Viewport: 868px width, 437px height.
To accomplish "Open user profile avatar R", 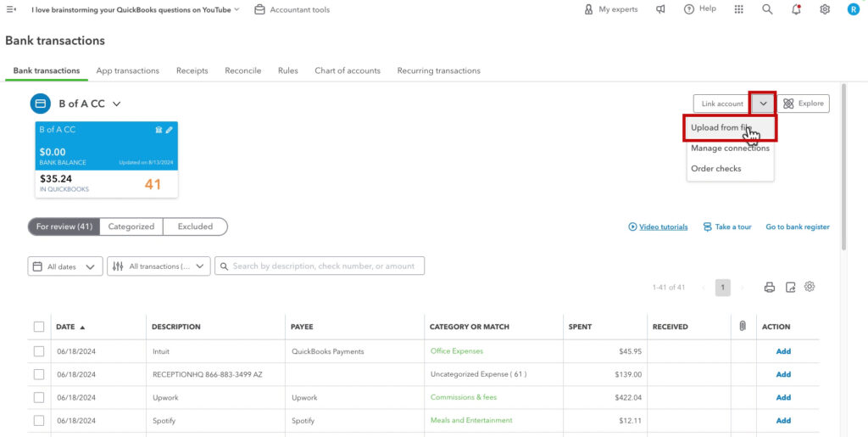I will click(854, 9).
